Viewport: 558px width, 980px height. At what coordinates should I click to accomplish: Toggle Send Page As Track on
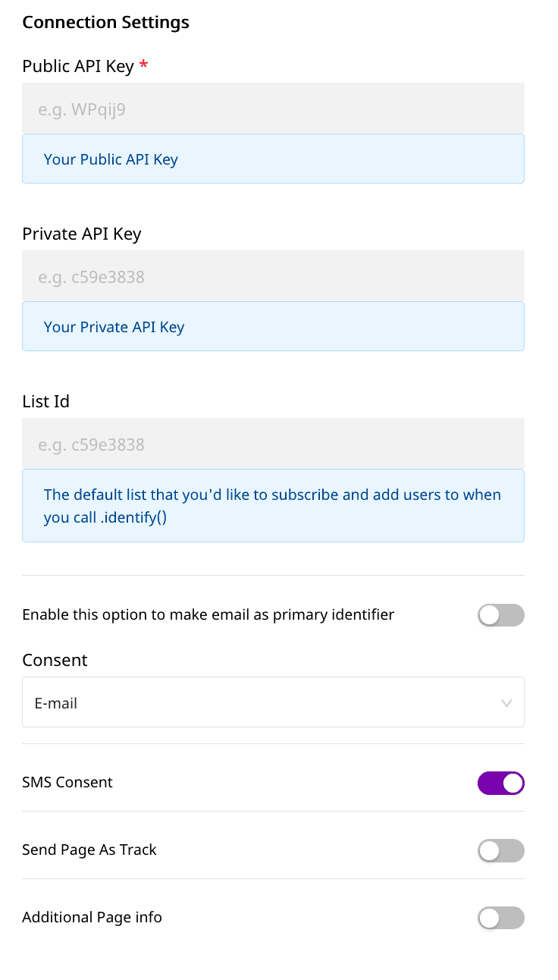click(x=500, y=850)
